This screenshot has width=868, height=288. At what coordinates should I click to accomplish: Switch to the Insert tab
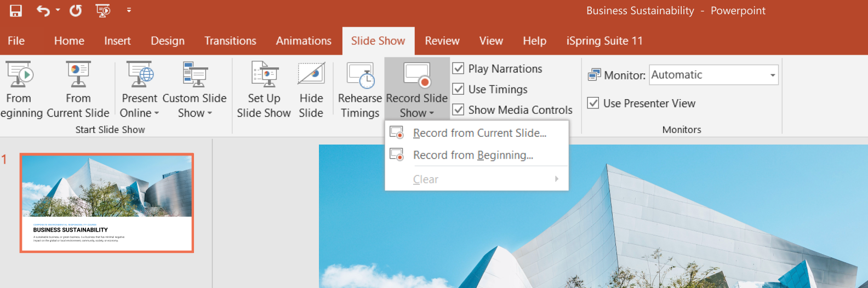[117, 41]
